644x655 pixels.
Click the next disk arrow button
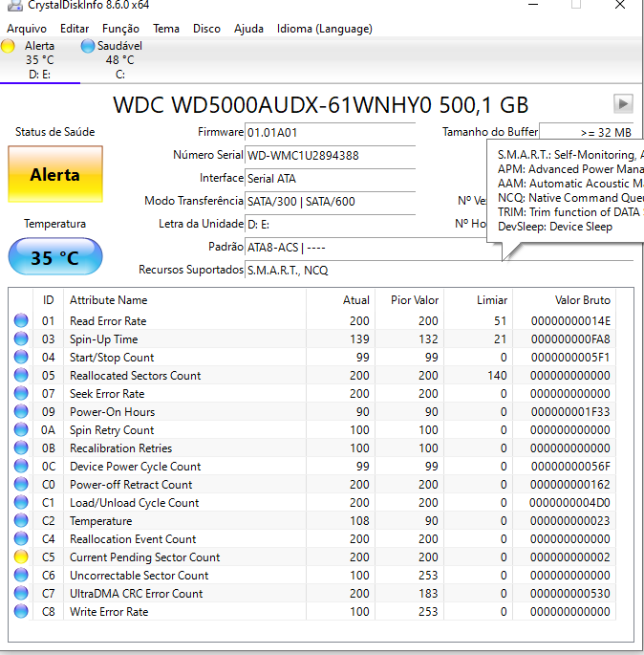point(623,103)
